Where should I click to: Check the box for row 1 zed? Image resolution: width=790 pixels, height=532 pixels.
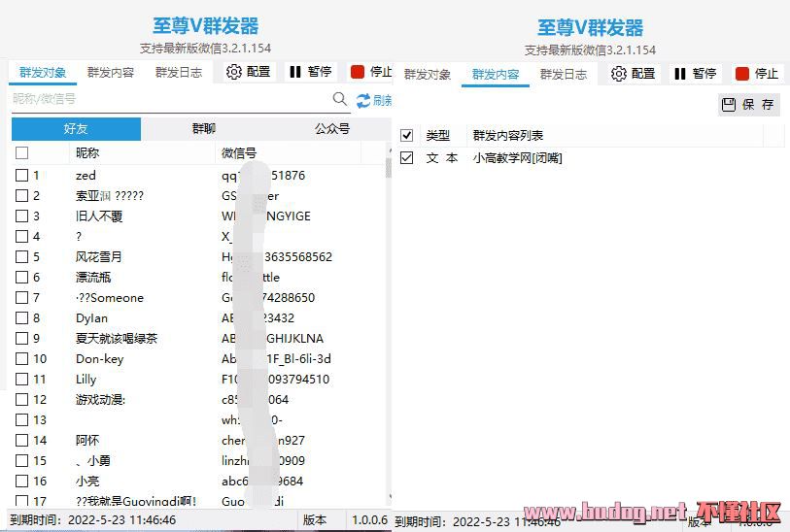pos(21,175)
